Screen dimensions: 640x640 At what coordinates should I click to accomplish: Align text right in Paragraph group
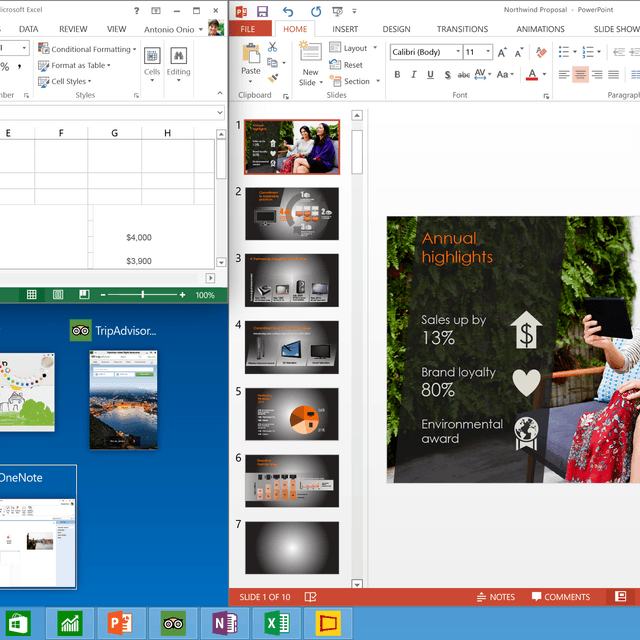click(597, 75)
